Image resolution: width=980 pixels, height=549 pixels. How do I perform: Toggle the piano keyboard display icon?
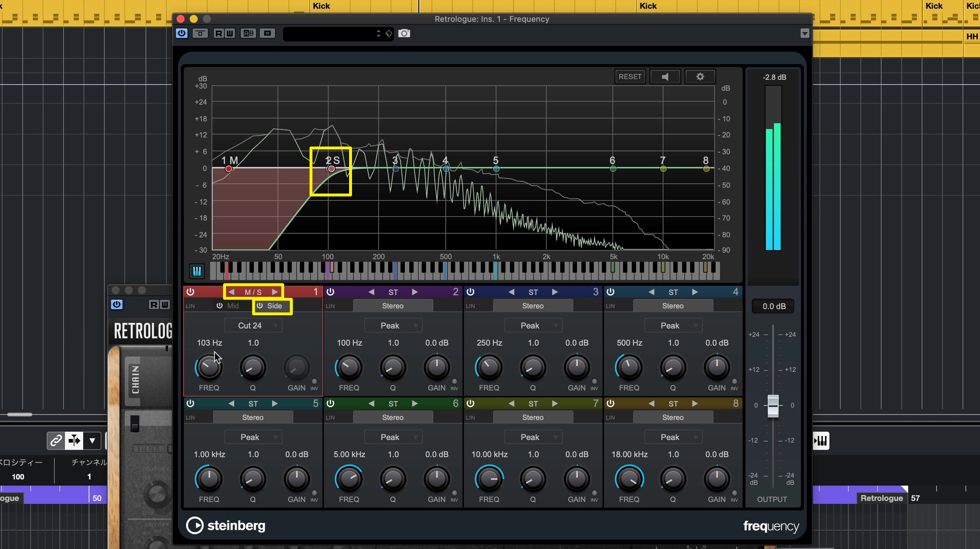(x=197, y=271)
